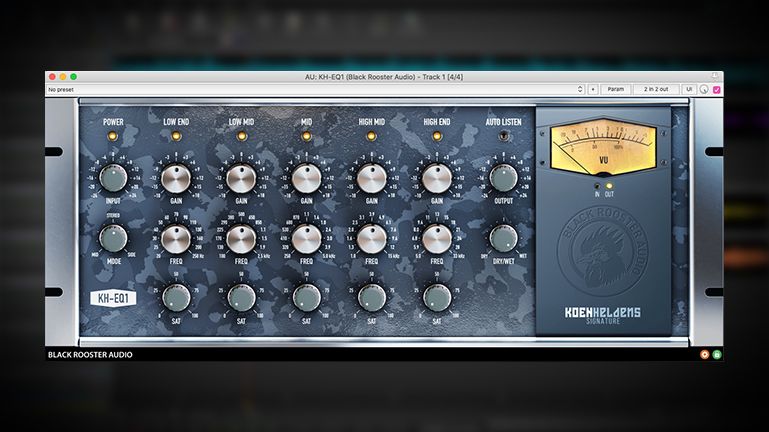Click the HIGH END FREQ knob
This screenshot has width=769, height=432.
point(437,239)
